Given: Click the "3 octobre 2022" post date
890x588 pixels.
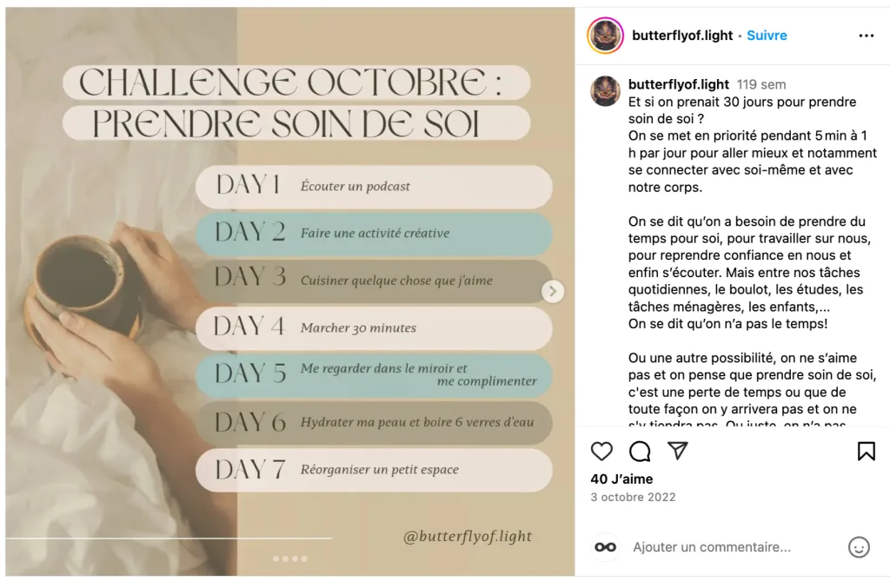Looking at the screenshot, I should (x=633, y=498).
